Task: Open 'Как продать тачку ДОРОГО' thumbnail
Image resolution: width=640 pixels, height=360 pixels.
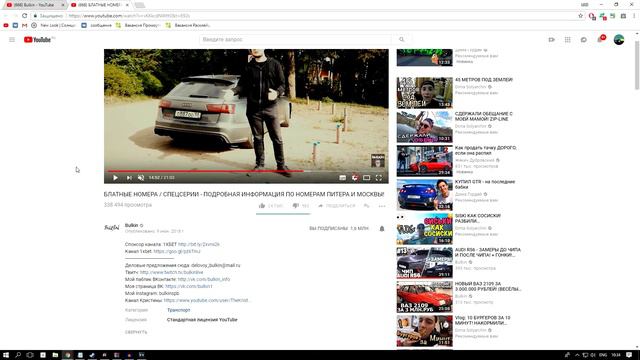Action: (424, 161)
